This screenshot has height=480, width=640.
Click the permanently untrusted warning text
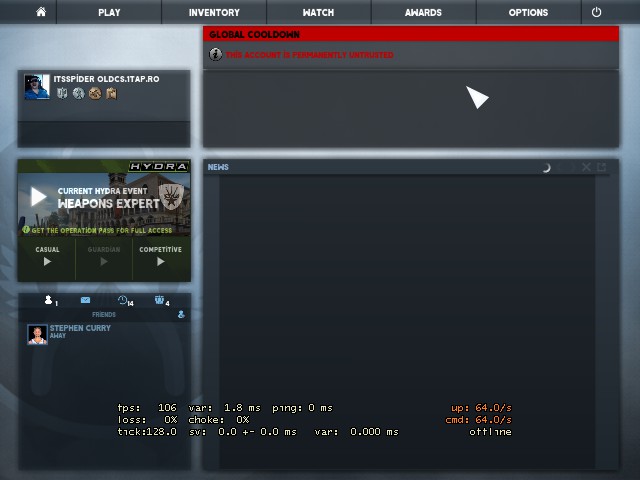pos(309,55)
